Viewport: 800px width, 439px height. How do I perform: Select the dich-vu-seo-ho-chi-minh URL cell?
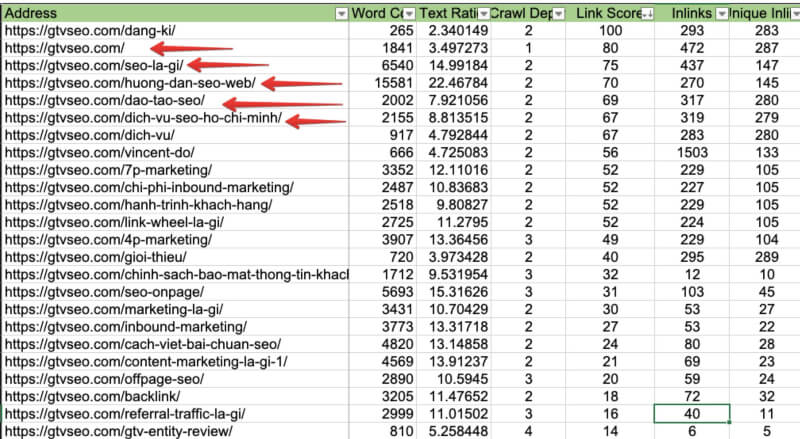(x=141, y=118)
